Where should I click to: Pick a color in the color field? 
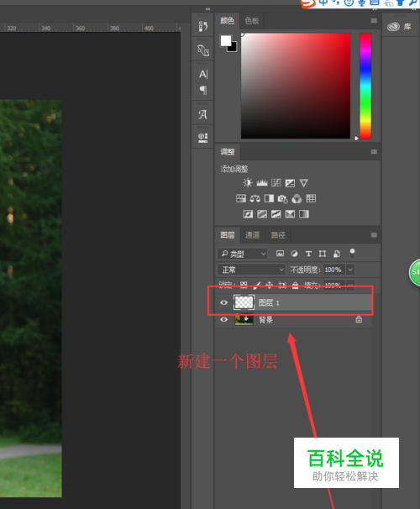(296, 86)
